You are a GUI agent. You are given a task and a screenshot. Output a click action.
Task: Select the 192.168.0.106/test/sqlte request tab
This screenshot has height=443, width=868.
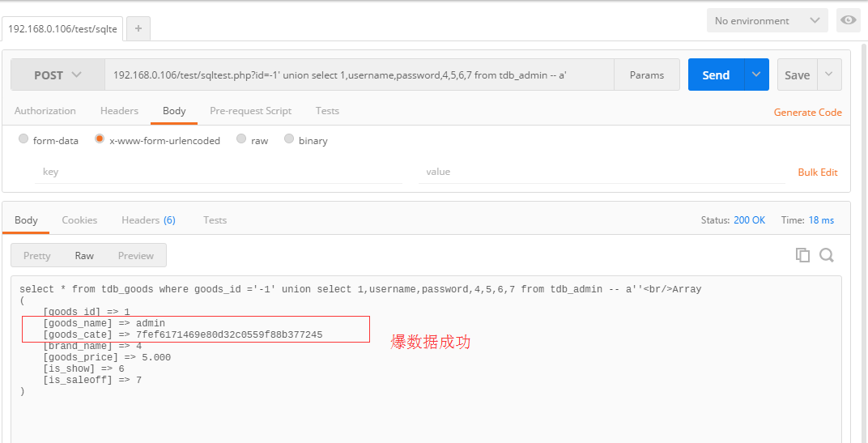(62, 29)
